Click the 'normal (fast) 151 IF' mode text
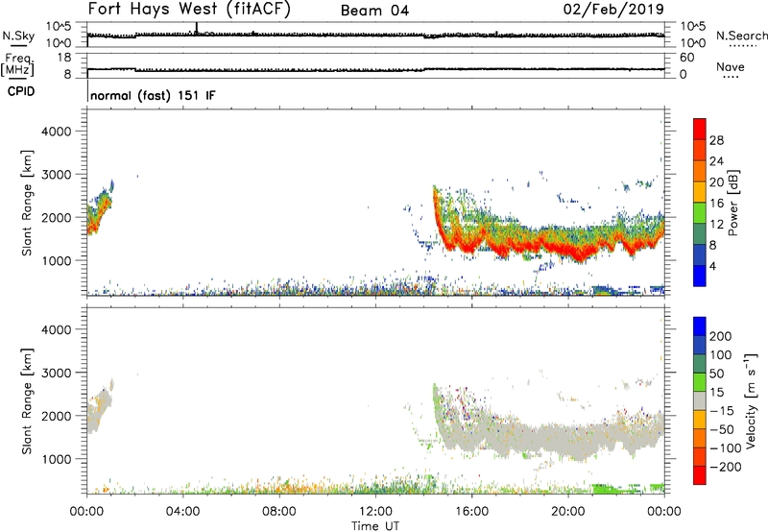Image resolution: width=768 pixels, height=532 pixels. 153,95
